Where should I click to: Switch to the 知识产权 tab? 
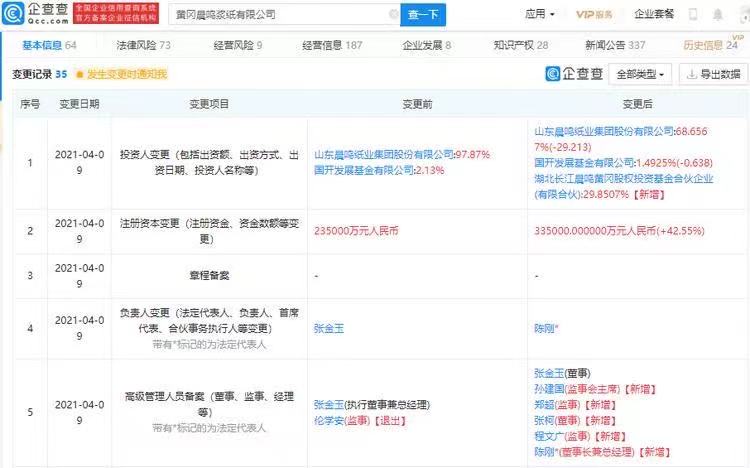pos(520,45)
